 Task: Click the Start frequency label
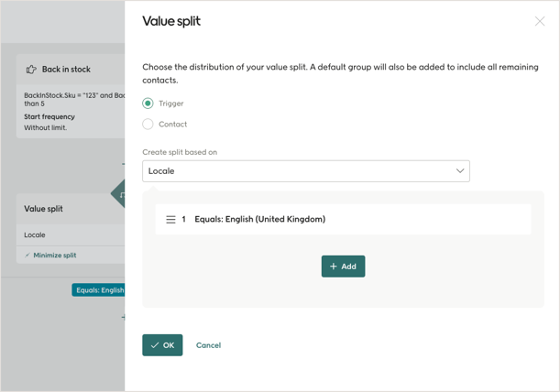click(x=49, y=116)
